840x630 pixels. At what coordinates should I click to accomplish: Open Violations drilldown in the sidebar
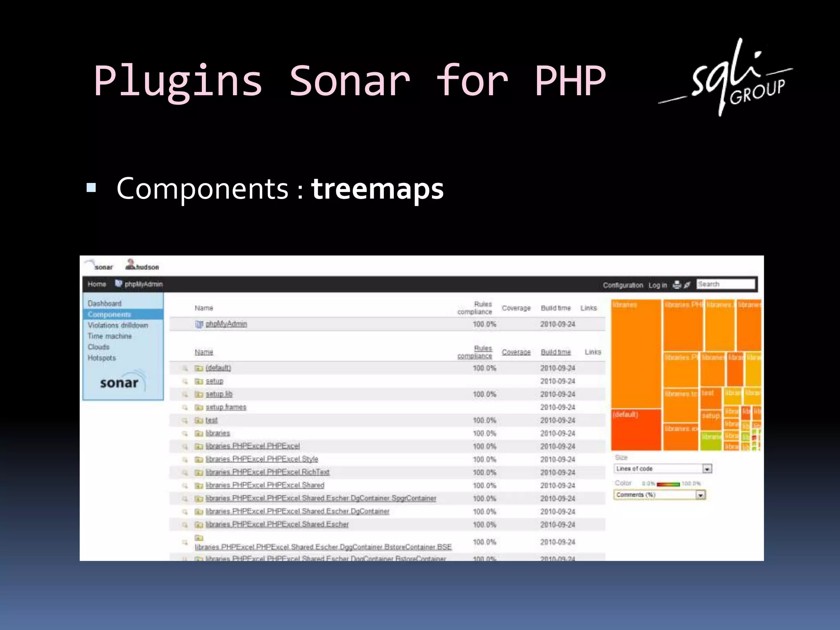click(118, 325)
